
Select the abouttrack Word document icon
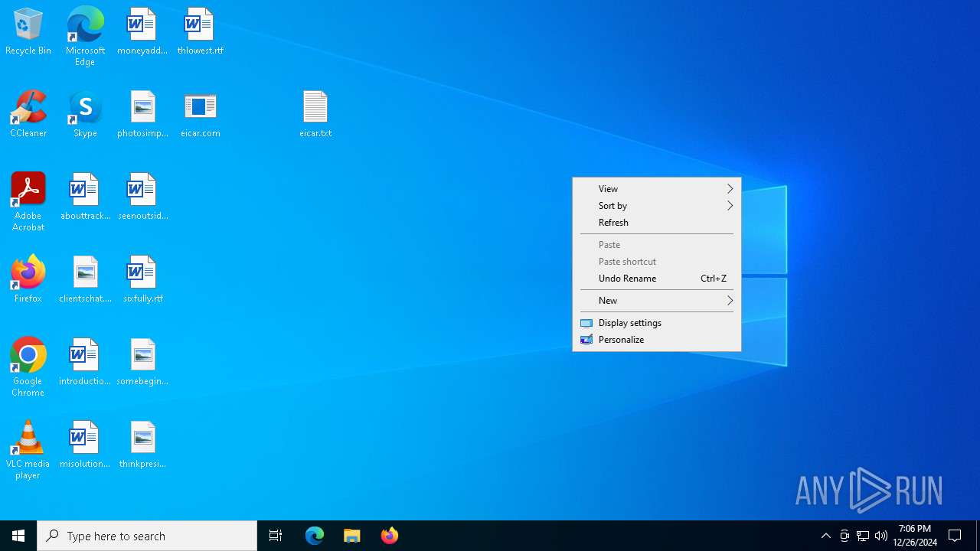(x=85, y=197)
